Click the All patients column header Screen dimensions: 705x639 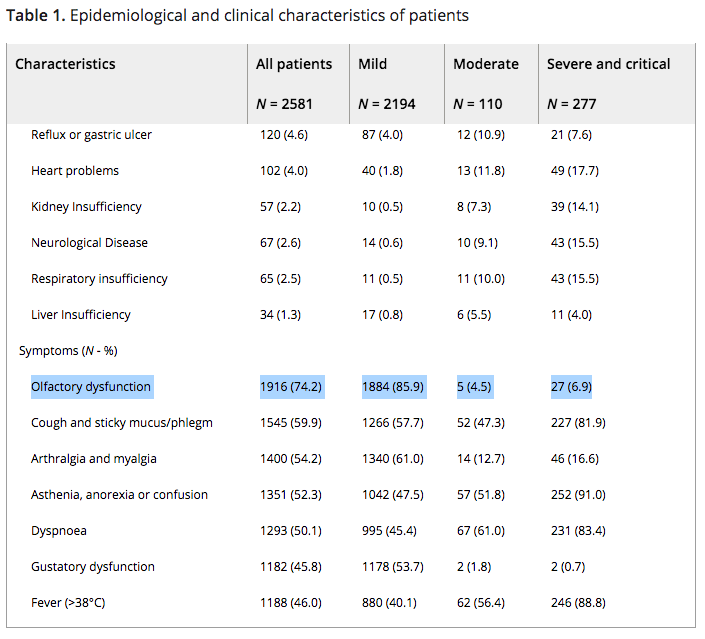pos(294,64)
